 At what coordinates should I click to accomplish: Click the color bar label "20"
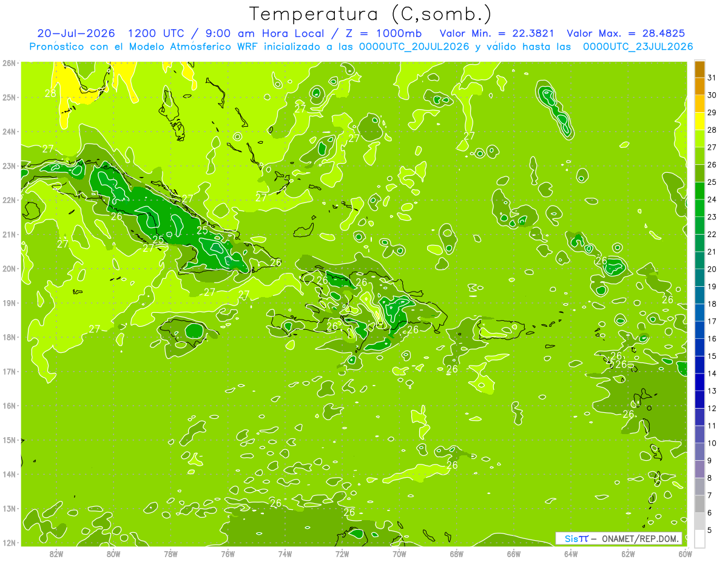pos(712,269)
